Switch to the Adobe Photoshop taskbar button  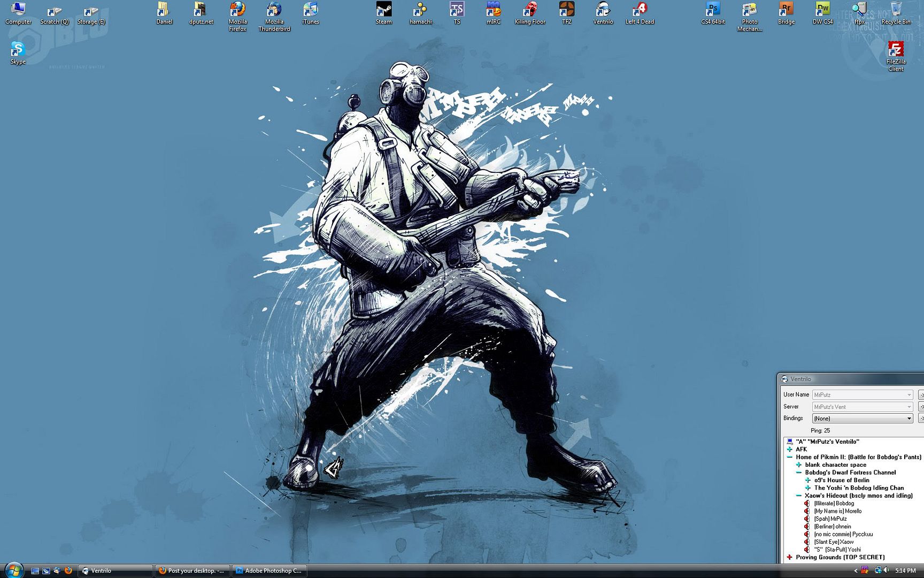(x=269, y=571)
